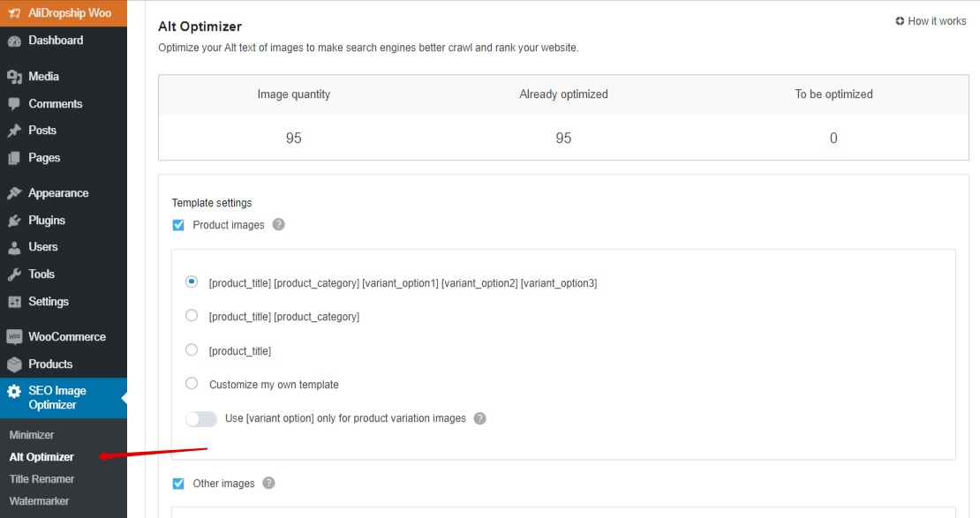
Task: Select the [product_title] [product_category] template option
Action: pos(192,316)
